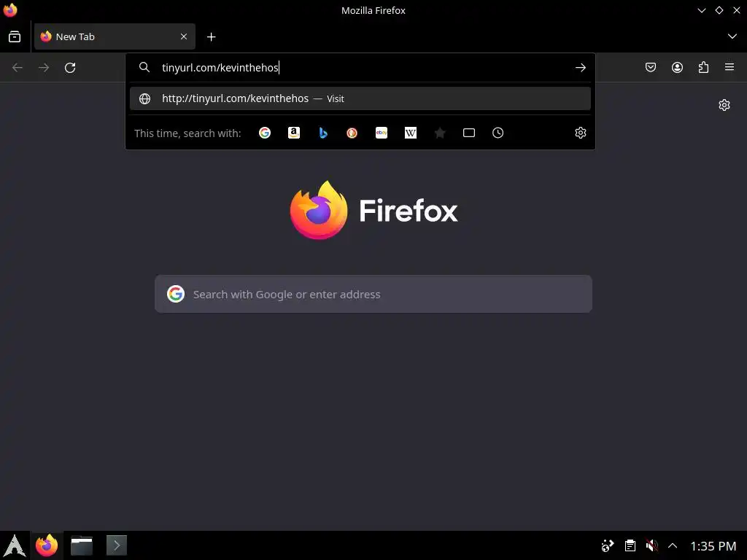Launch the terminal from taskbar
The width and height of the screenshot is (747, 560).
[117, 545]
